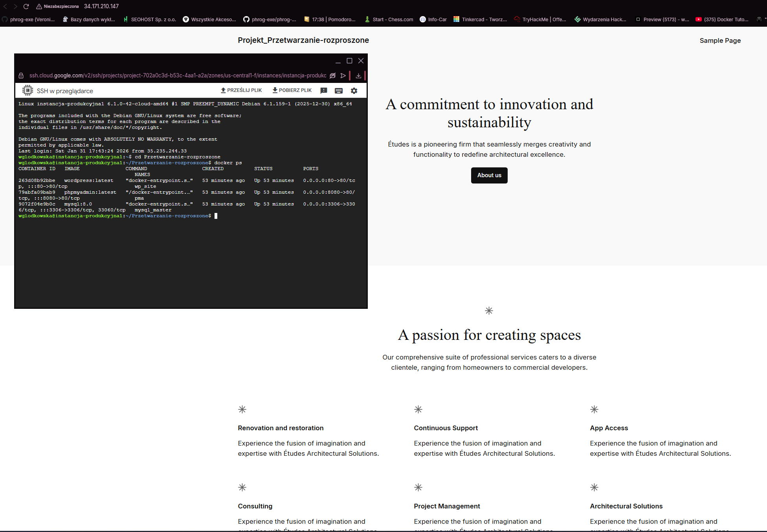This screenshot has width=767, height=532.
Task: Click Projekt_Przetwarzanie-rozproszone site title
Action: click(303, 40)
